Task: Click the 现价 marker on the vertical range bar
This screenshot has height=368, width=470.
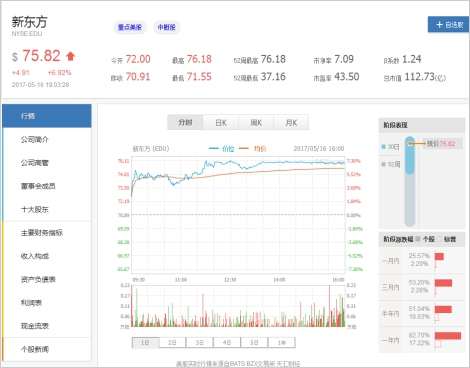Action: coord(410,144)
